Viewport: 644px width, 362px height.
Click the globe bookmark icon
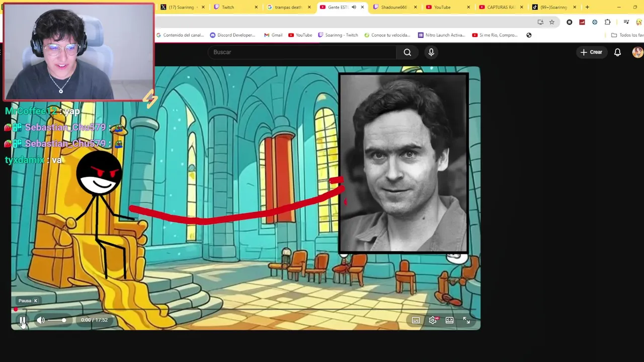click(529, 35)
